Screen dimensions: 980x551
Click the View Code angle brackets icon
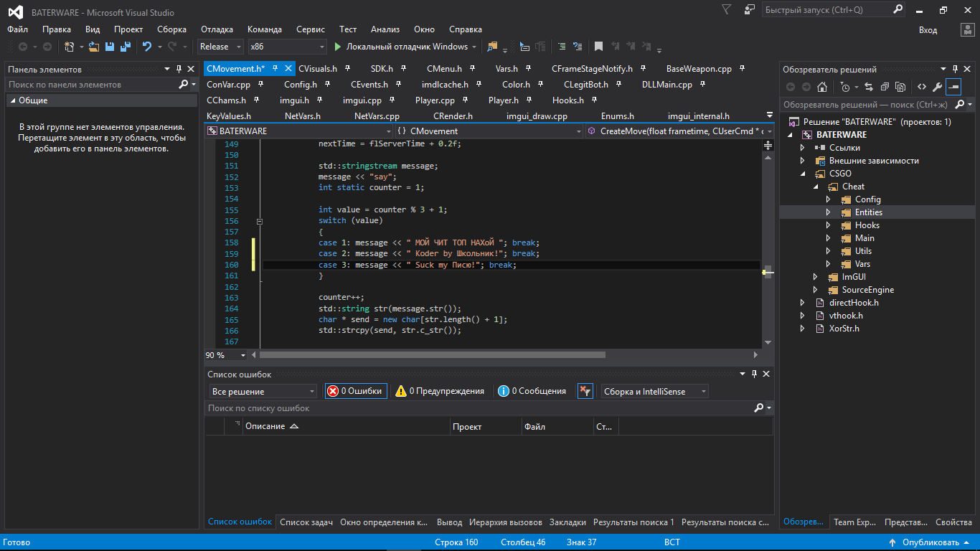pyautogui.click(x=921, y=87)
